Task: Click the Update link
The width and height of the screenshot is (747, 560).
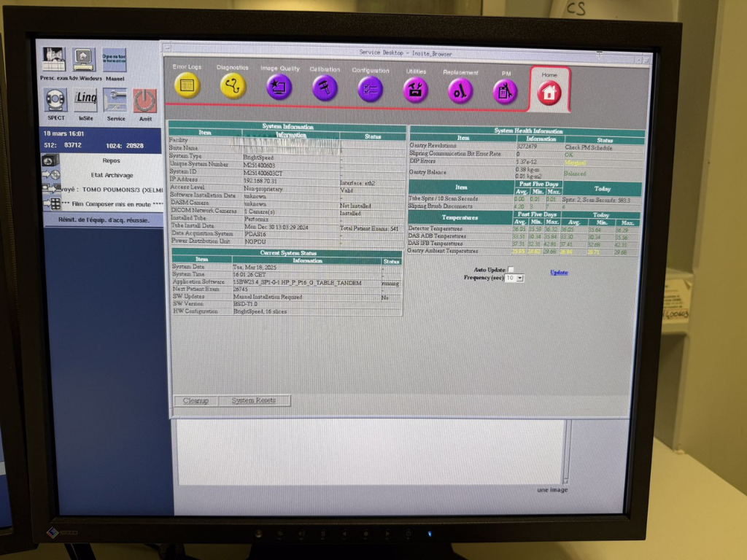Action: coord(559,273)
